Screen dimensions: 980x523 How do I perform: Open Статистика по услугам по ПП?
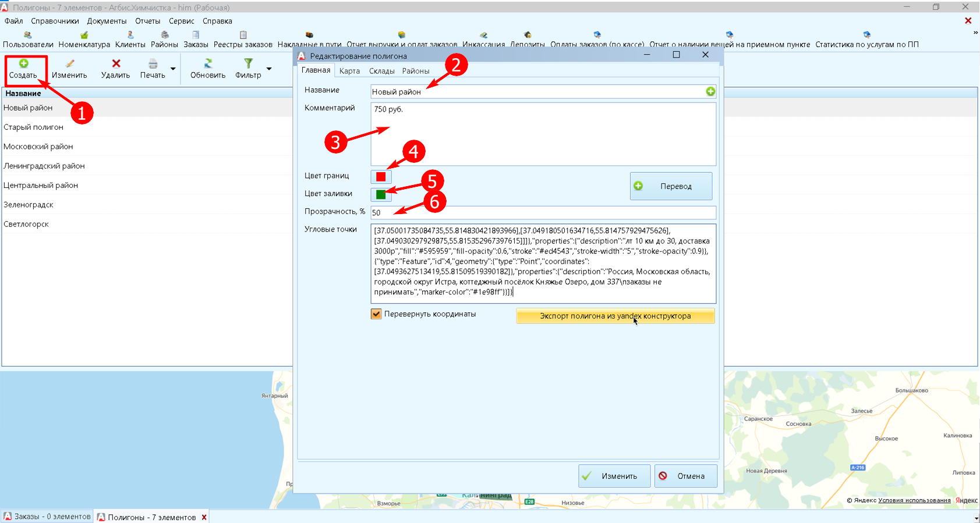[867, 40]
